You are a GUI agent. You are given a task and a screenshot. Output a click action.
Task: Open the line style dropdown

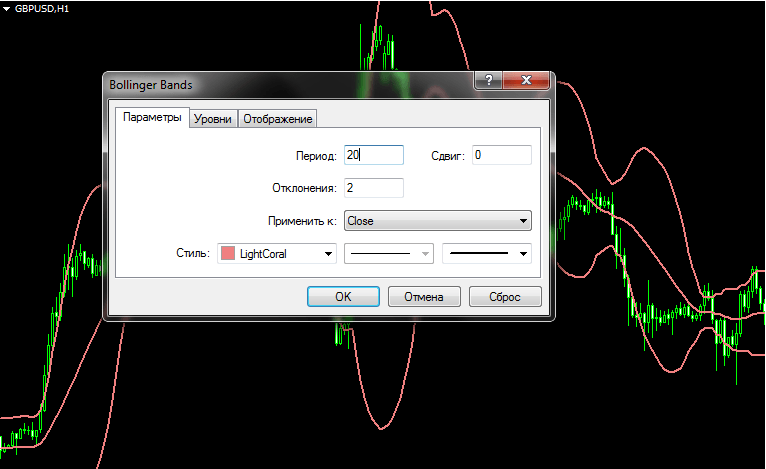[x=389, y=254]
